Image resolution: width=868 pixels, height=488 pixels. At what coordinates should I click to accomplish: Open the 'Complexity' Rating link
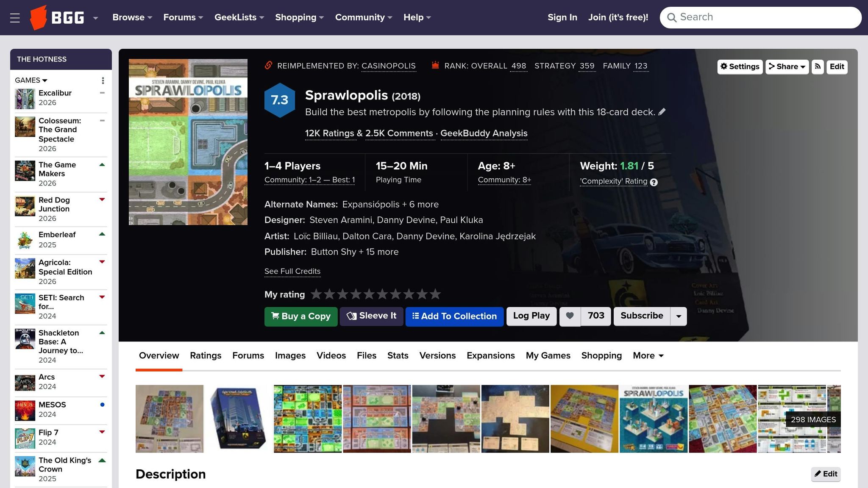[614, 181]
